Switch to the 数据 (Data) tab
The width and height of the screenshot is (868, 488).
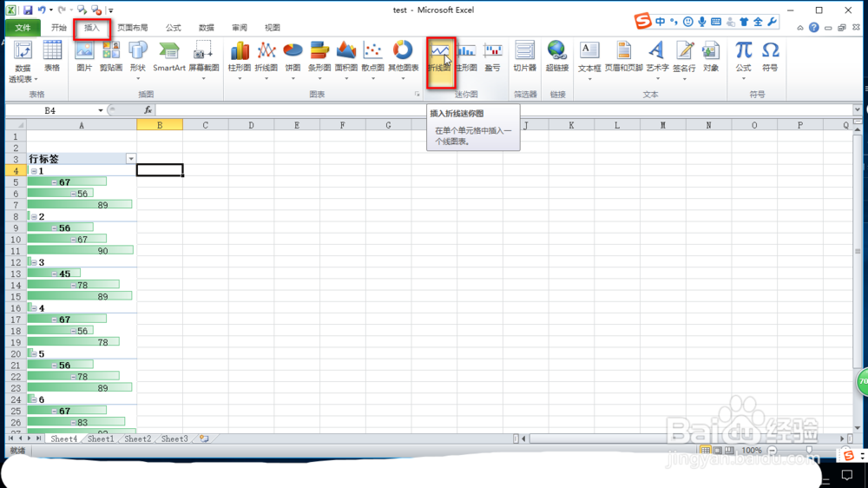207,28
